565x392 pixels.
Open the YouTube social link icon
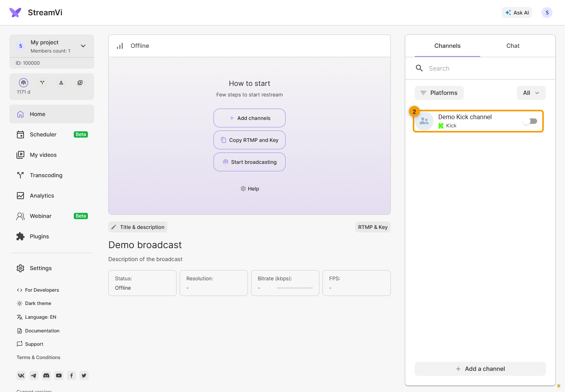click(x=59, y=376)
